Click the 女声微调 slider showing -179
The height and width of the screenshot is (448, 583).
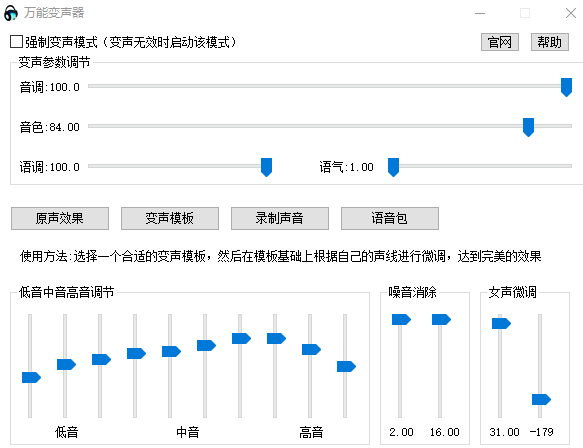click(541, 400)
